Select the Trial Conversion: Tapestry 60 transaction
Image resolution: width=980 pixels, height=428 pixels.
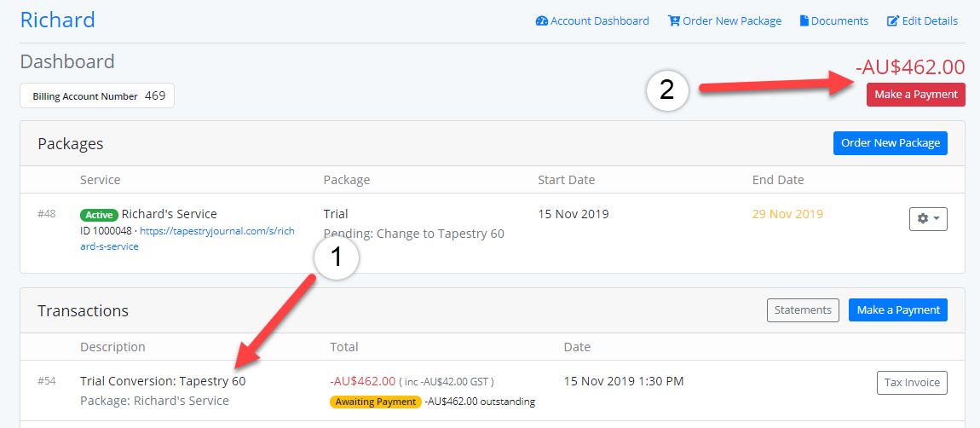pyautogui.click(x=163, y=381)
